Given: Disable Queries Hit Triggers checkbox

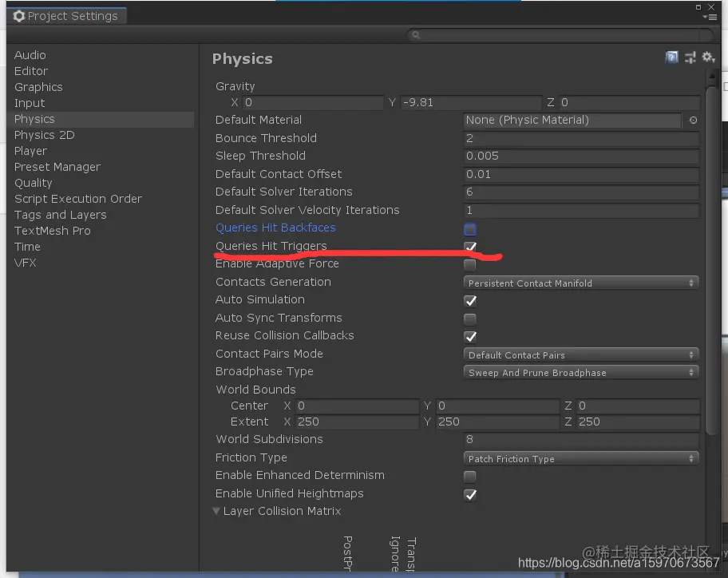Looking at the screenshot, I should tap(470, 247).
